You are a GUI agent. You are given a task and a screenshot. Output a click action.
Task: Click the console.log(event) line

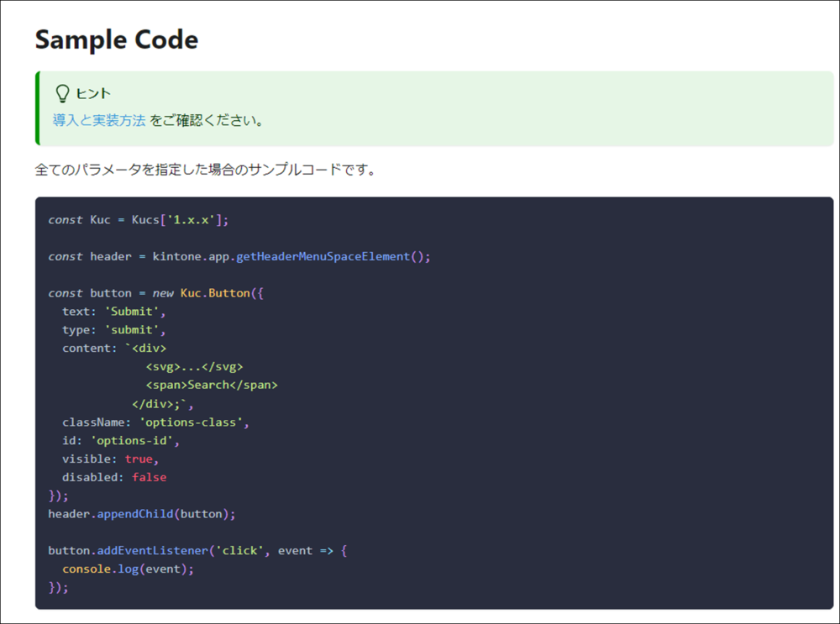(128, 569)
